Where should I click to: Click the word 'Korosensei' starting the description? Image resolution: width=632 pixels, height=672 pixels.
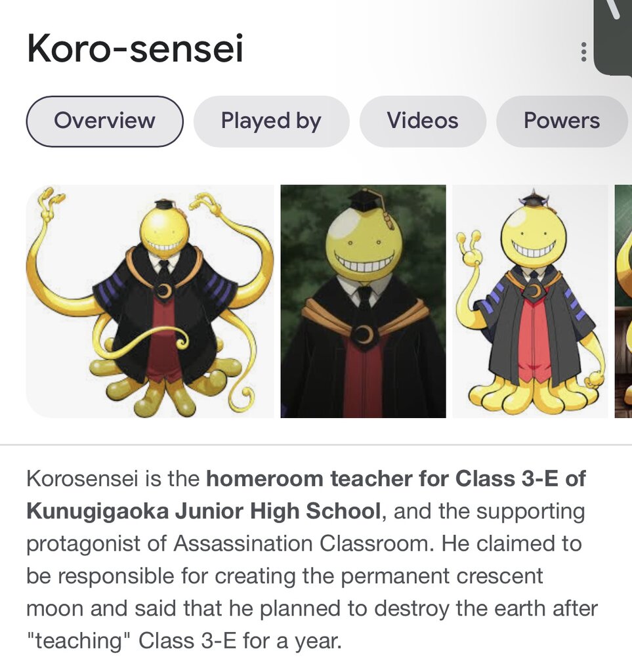pos(82,478)
